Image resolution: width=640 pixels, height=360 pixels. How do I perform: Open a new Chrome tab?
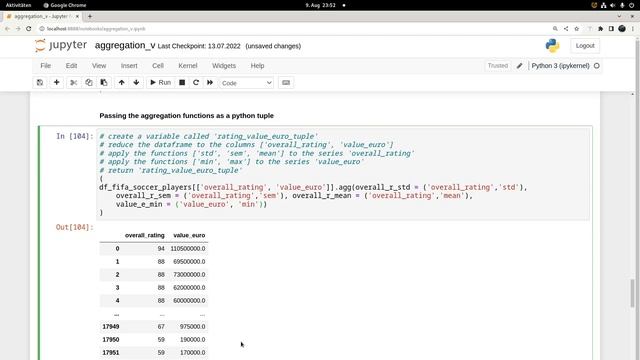click(90, 16)
